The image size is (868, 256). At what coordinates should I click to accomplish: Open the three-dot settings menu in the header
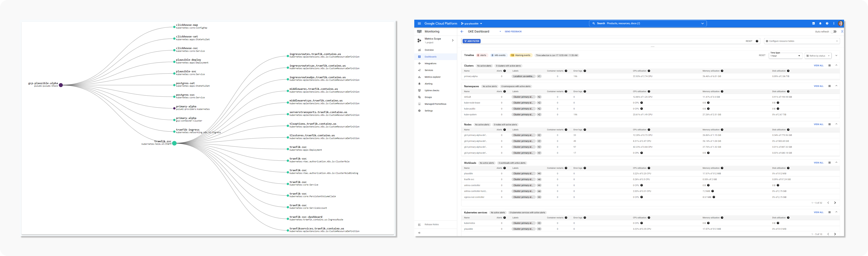coord(834,24)
